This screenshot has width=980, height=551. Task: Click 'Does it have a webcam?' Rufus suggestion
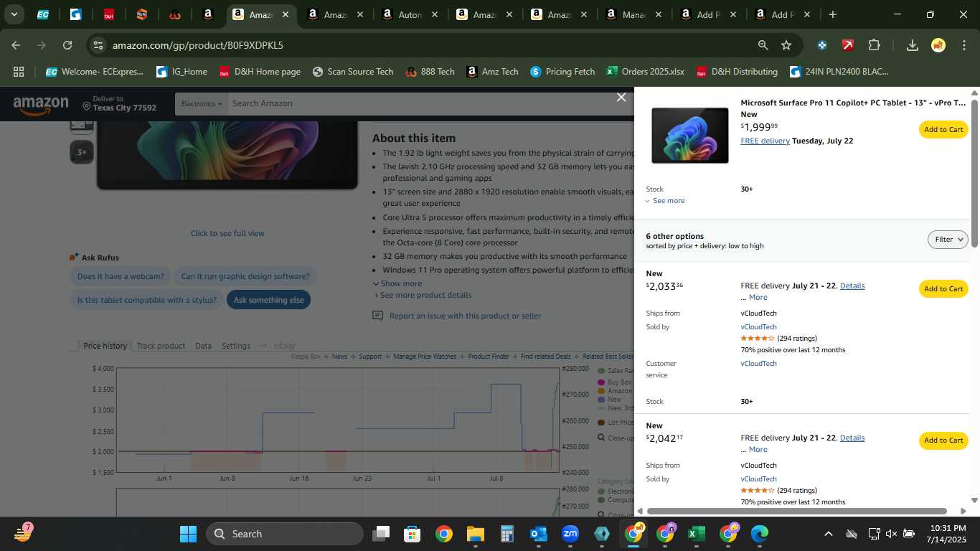click(x=121, y=276)
